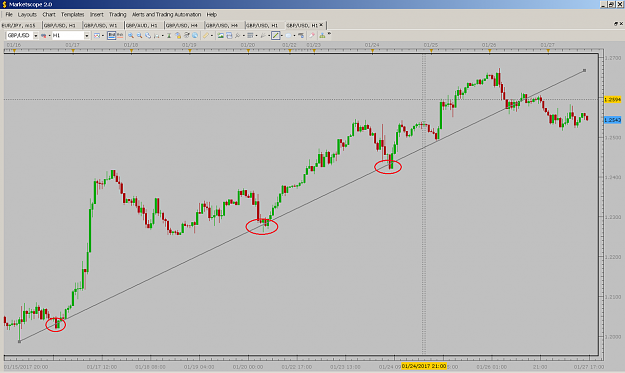625x373 pixels.
Task: Click the eraser icon near toolbar end
Action: coord(312,35)
